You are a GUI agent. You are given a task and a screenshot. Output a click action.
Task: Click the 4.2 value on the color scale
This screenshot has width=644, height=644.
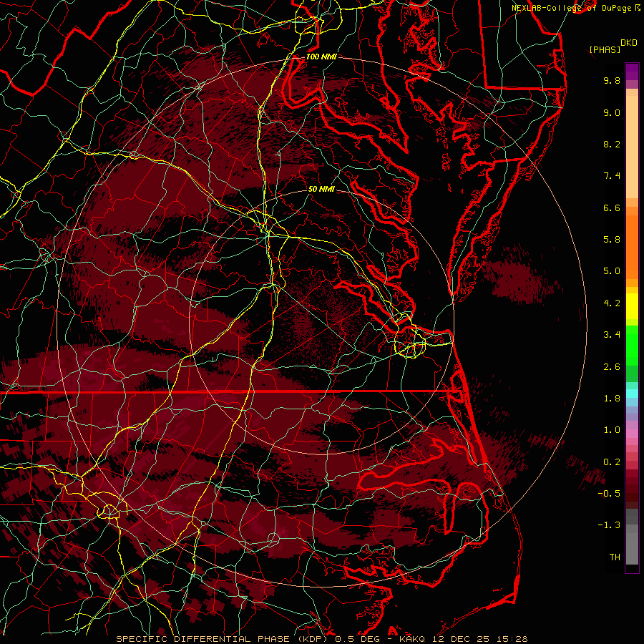[612, 303]
